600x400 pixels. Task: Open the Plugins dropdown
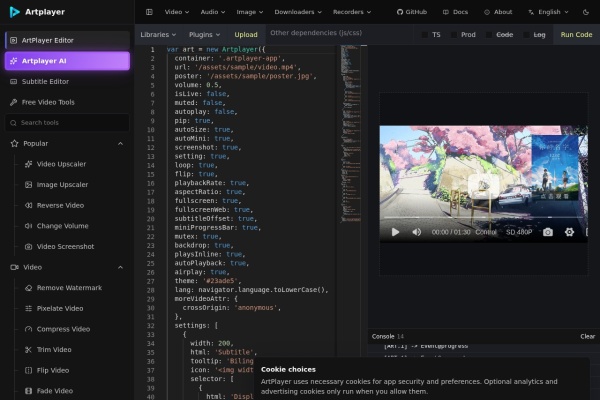tap(204, 34)
